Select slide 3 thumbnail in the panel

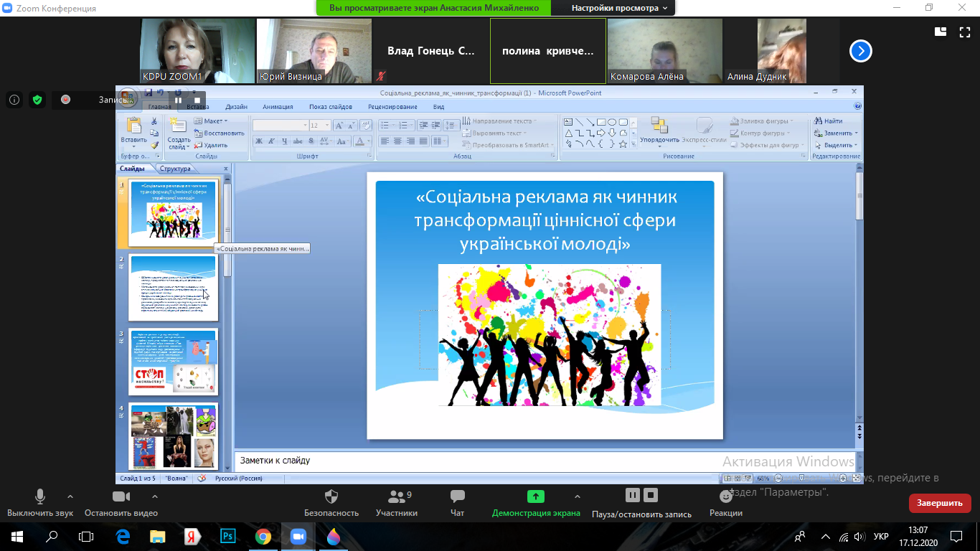pyautogui.click(x=173, y=362)
